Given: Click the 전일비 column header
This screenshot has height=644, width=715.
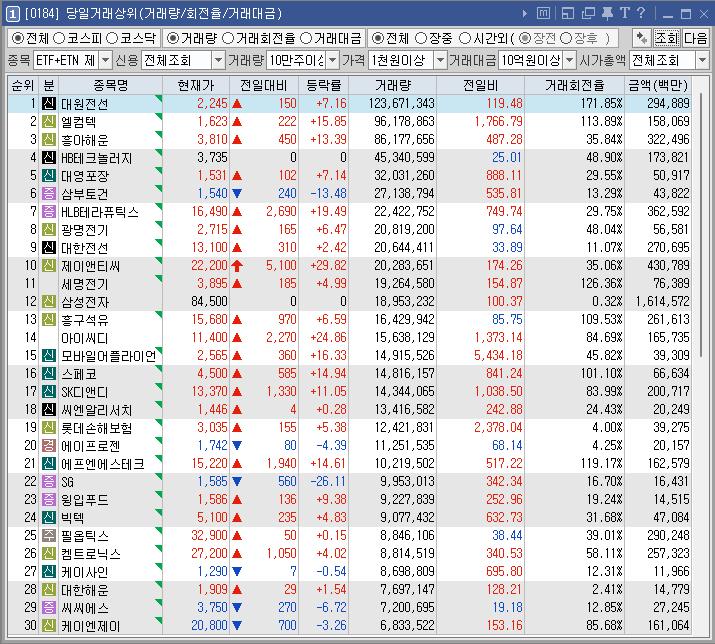Looking at the screenshot, I should click(x=481, y=85).
